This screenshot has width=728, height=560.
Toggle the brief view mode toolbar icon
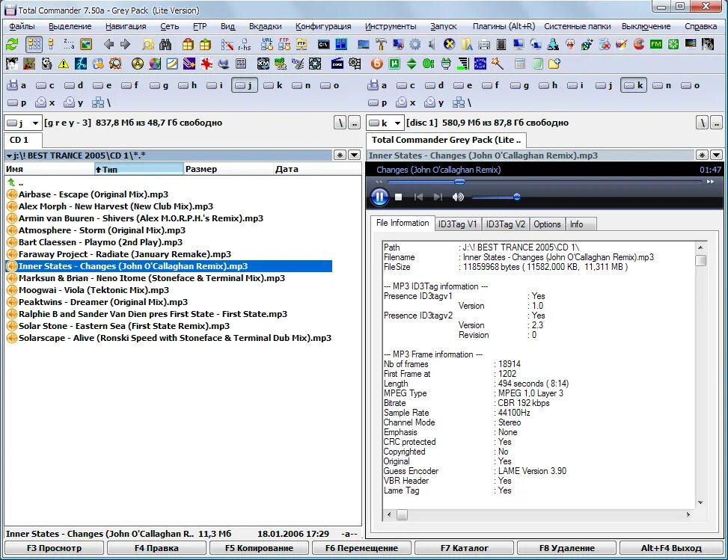[34, 45]
